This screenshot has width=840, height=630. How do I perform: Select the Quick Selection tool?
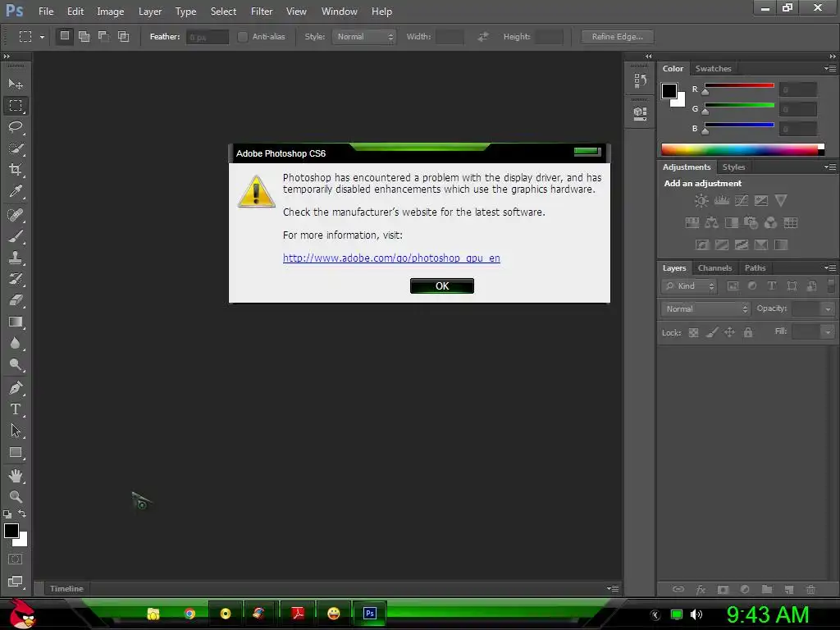tap(16, 148)
